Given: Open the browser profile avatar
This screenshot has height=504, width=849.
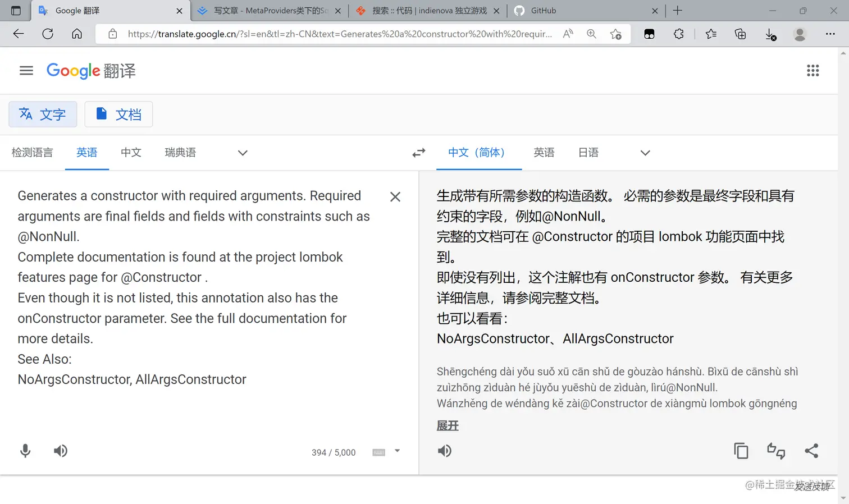Looking at the screenshot, I should (800, 34).
